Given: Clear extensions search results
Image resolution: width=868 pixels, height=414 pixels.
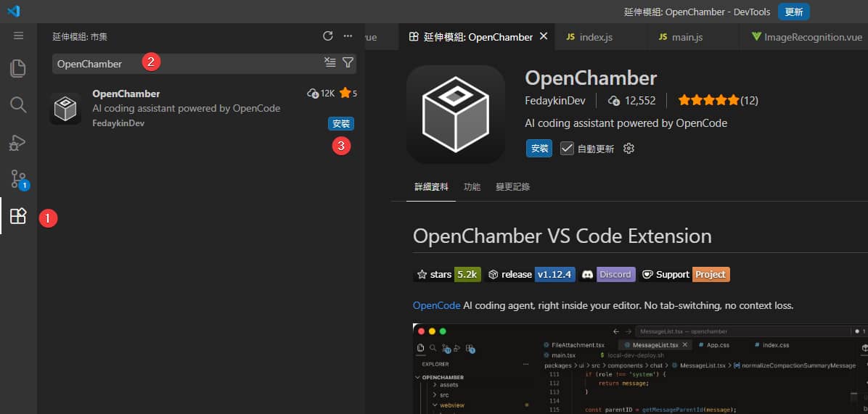Looking at the screenshot, I should pos(330,62).
